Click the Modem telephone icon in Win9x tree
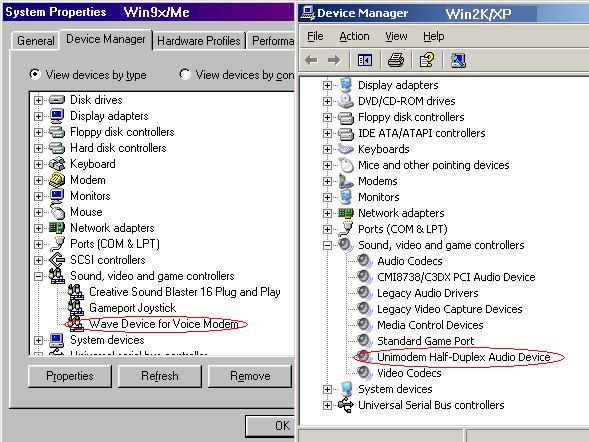The width and height of the screenshot is (589, 442). pyautogui.click(x=57, y=180)
